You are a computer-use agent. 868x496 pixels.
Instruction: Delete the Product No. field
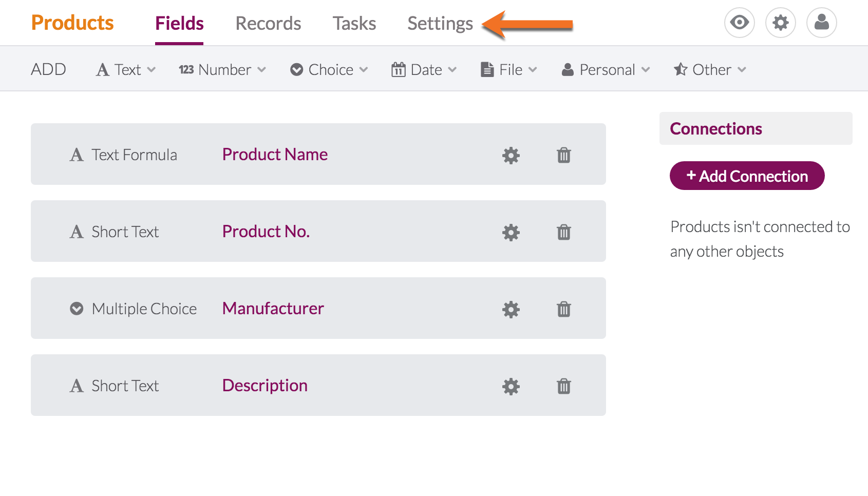click(564, 232)
